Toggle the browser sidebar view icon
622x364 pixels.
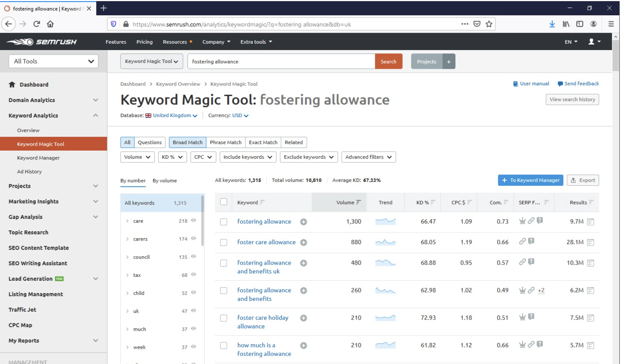point(580,24)
